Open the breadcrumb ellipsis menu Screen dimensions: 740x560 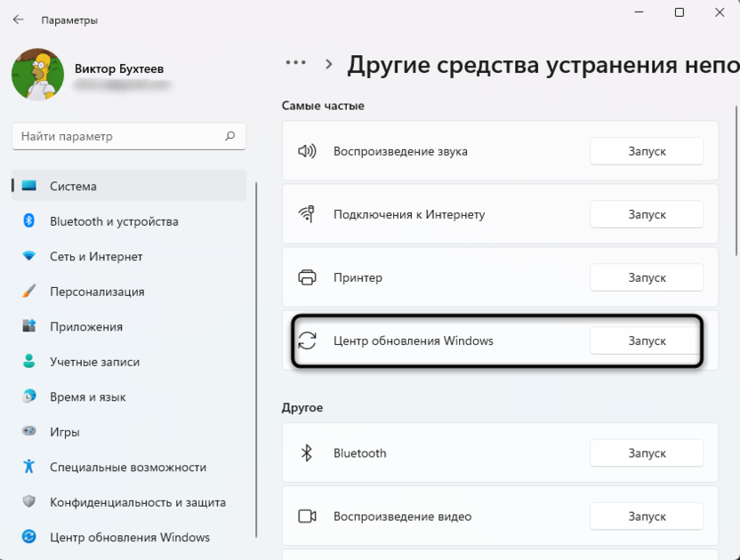[297, 64]
